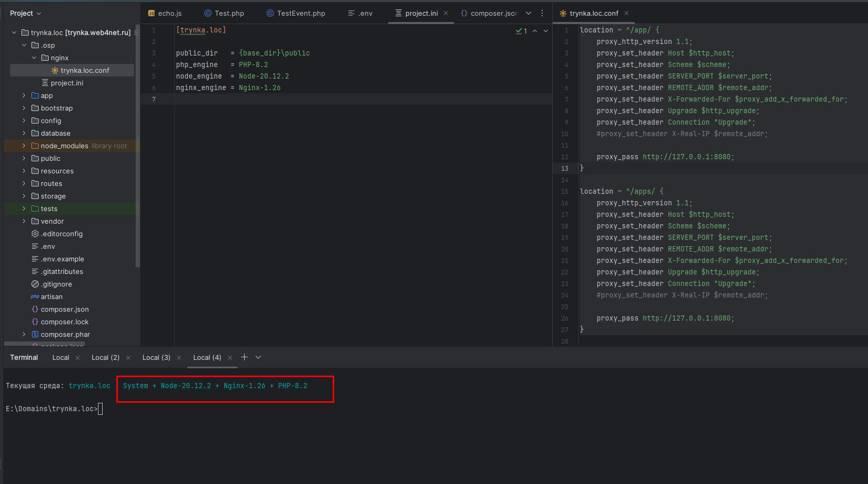868x484 pixels.
Task: Open inspection widget with 1 typo
Action: coord(522,31)
